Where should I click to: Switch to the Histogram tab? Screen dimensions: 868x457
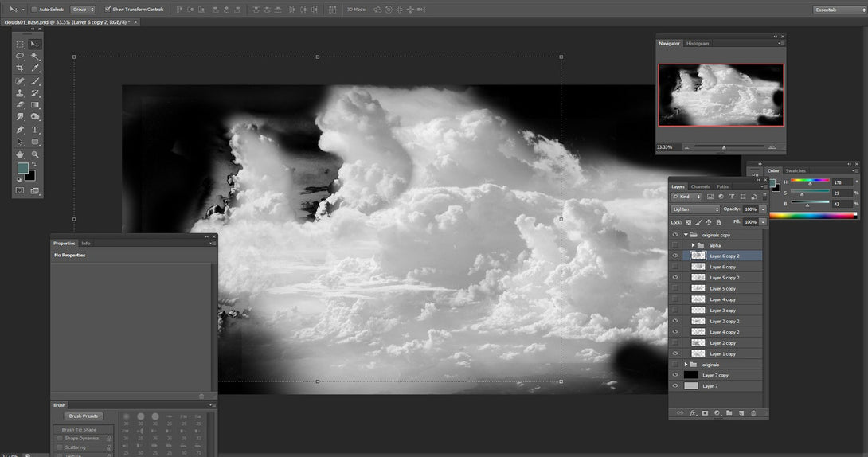(x=698, y=43)
